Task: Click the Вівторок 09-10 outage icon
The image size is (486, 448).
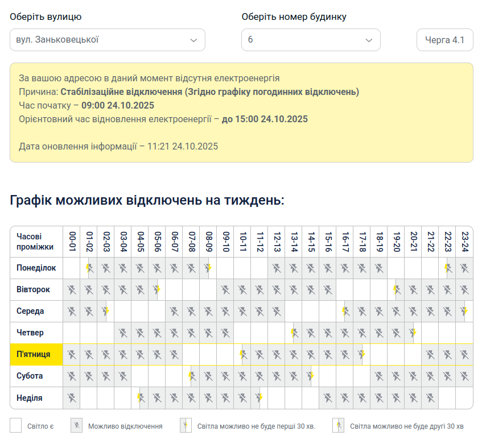Action: (225, 290)
